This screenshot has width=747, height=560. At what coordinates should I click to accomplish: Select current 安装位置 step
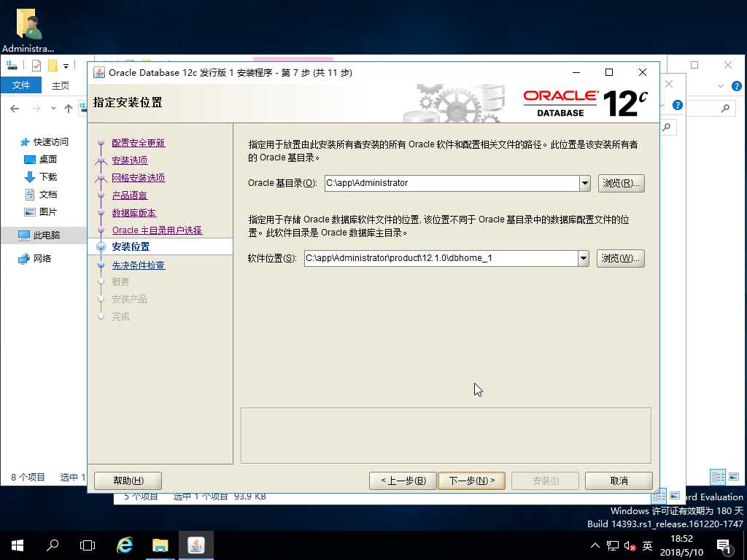[x=131, y=246]
